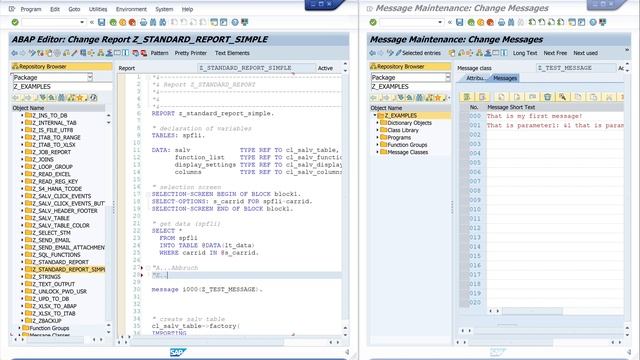Save the report in ABAP Editor window
Image resolution: width=640 pixels, height=360 pixels.
pos(102,22)
